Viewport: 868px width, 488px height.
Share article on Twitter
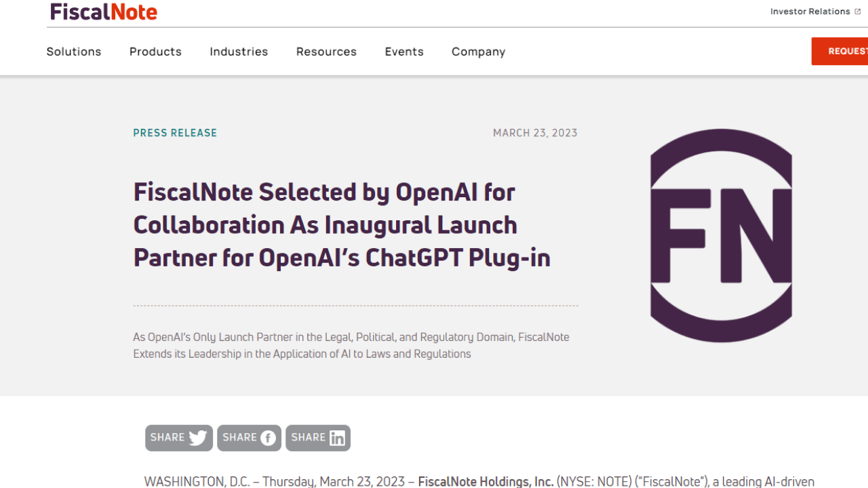click(x=179, y=438)
